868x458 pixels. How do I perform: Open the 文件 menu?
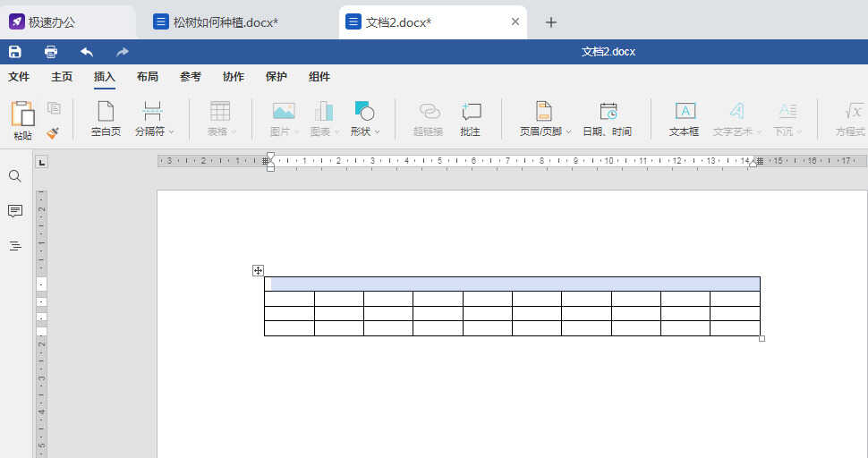[19, 77]
